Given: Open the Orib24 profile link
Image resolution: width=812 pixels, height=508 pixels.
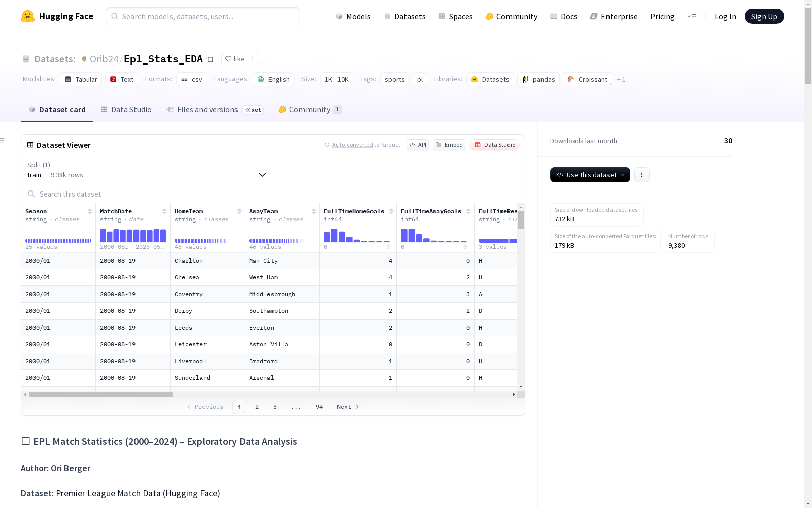Looking at the screenshot, I should tap(104, 59).
